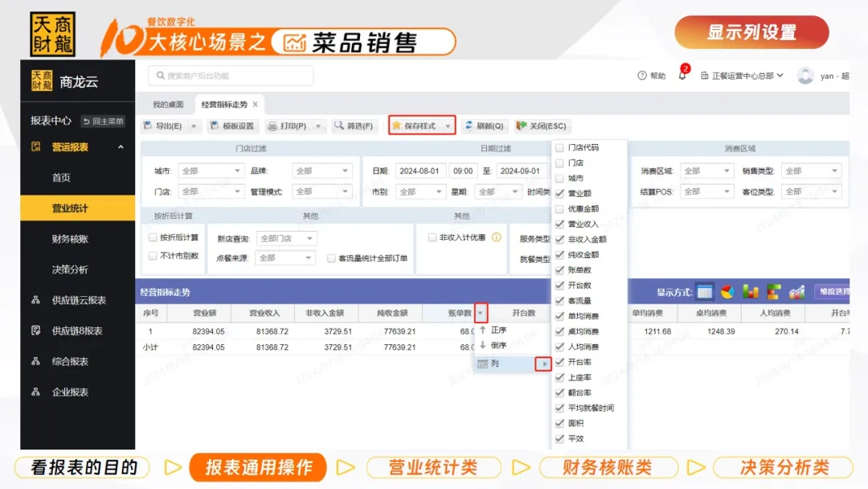Select the table grid display mode icon
The width and height of the screenshot is (868, 489).
pos(704,292)
